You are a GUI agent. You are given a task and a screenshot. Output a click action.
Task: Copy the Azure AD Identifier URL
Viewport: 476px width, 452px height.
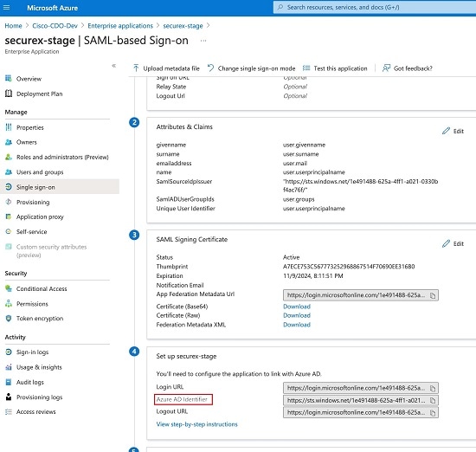point(433,401)
